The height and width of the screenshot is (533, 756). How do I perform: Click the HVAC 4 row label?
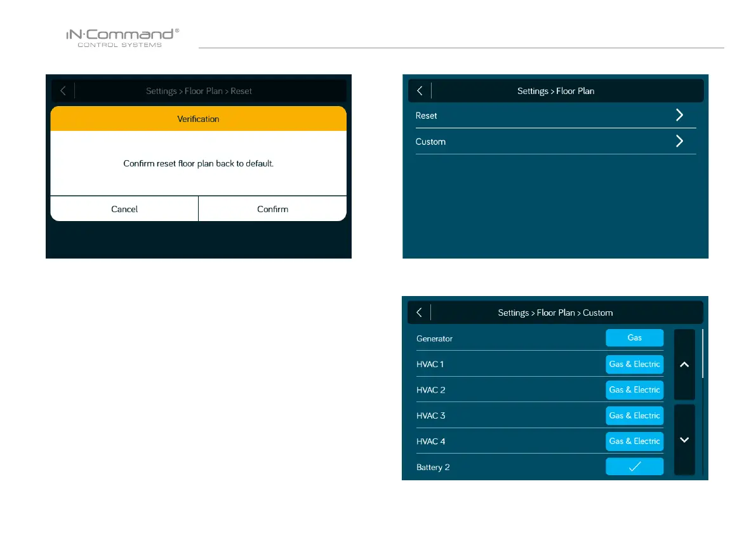430,442
